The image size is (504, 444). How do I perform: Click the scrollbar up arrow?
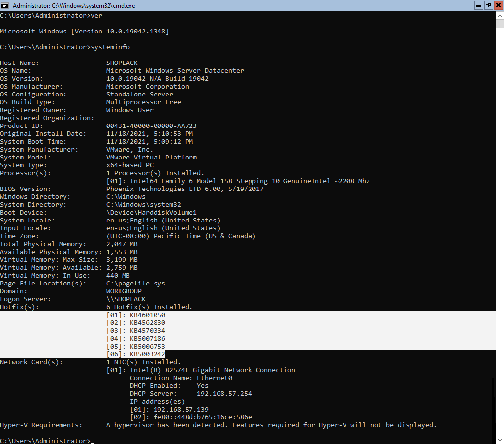tap(500, 15)
